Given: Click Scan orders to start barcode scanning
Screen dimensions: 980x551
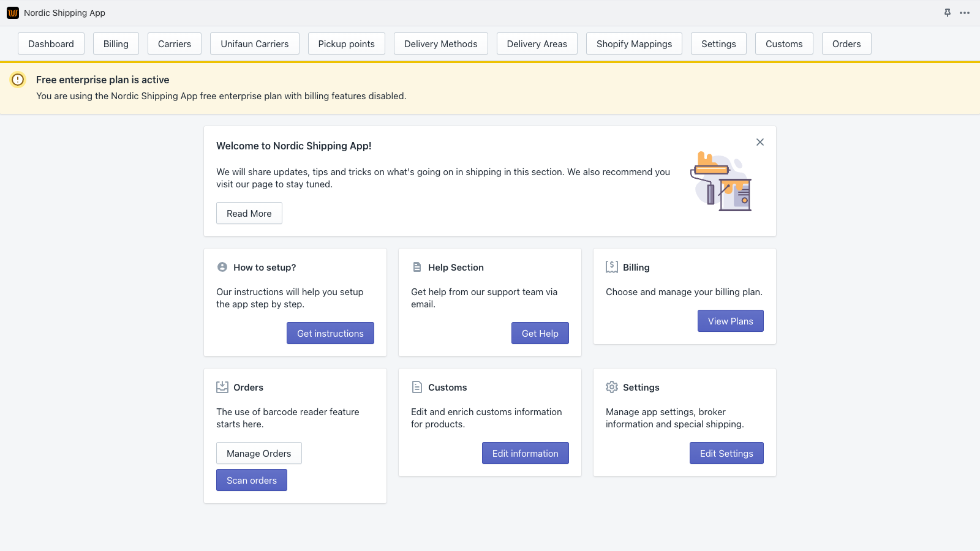Looking at the screenshot, I should pyautogui.click(x=251, y=480).
